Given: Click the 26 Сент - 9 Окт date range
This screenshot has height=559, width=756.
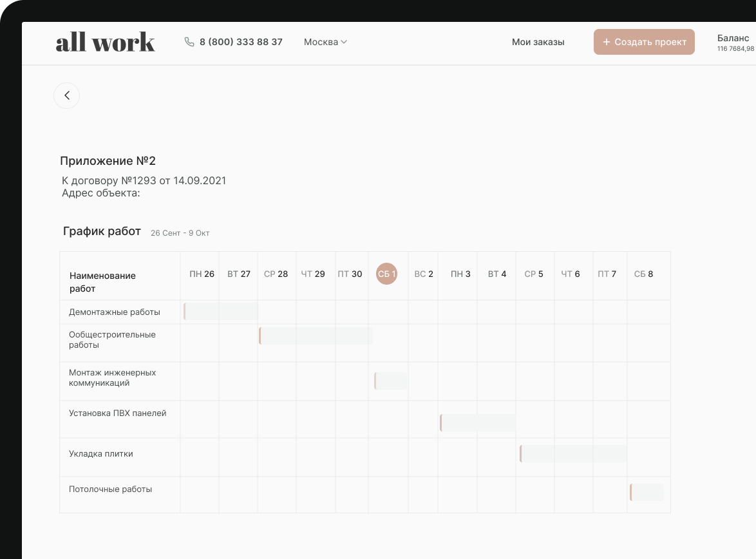Looking at the screenshot, I should 180,233.
